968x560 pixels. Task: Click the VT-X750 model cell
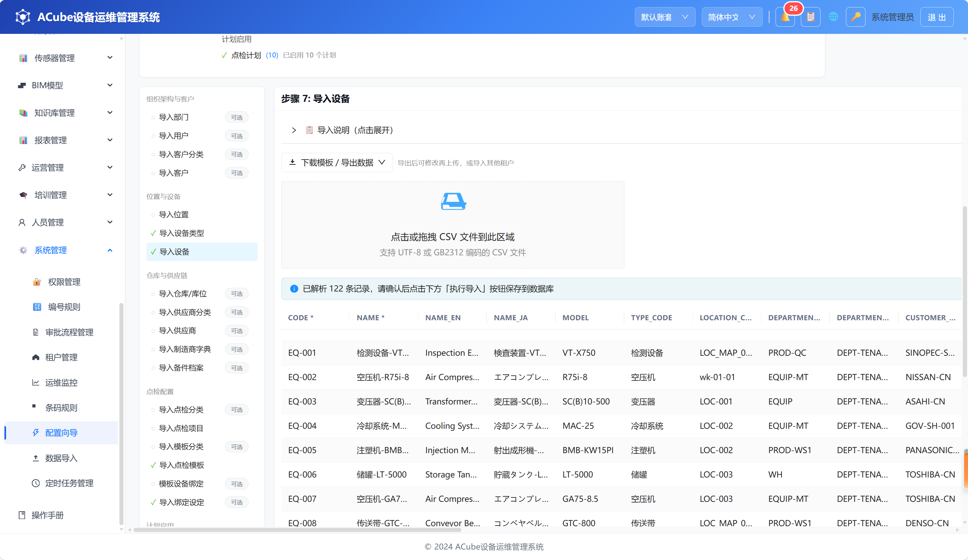point(579,353)
